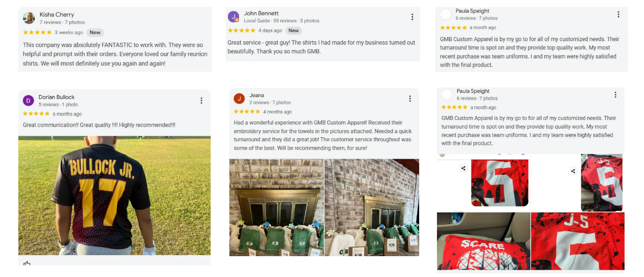Click Kisha Cherry's profile picture

point(29,18)
